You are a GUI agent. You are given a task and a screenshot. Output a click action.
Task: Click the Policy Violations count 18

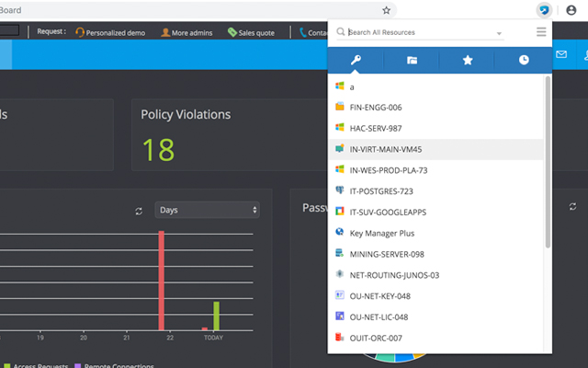click(159, 150)
